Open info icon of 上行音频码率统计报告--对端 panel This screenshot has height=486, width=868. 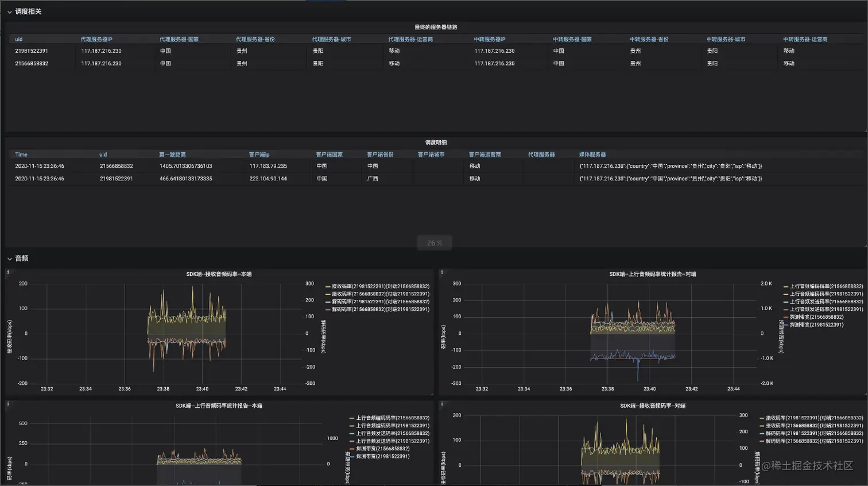442,272
